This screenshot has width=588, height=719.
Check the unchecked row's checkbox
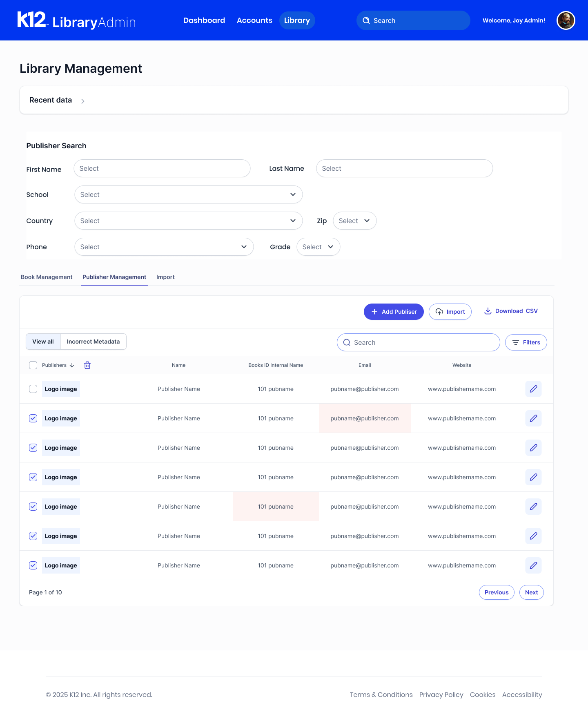coord(33,389)
